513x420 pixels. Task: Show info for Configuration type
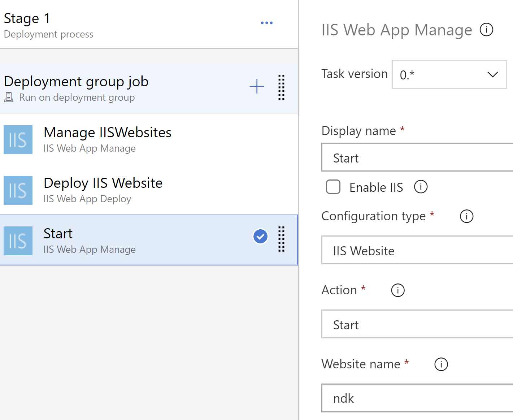(466, 216)
